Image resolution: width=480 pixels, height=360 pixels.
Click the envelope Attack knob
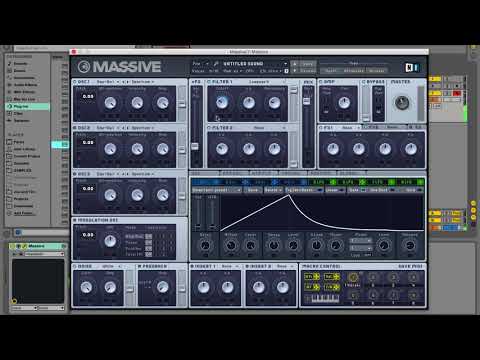pos(230,246)
